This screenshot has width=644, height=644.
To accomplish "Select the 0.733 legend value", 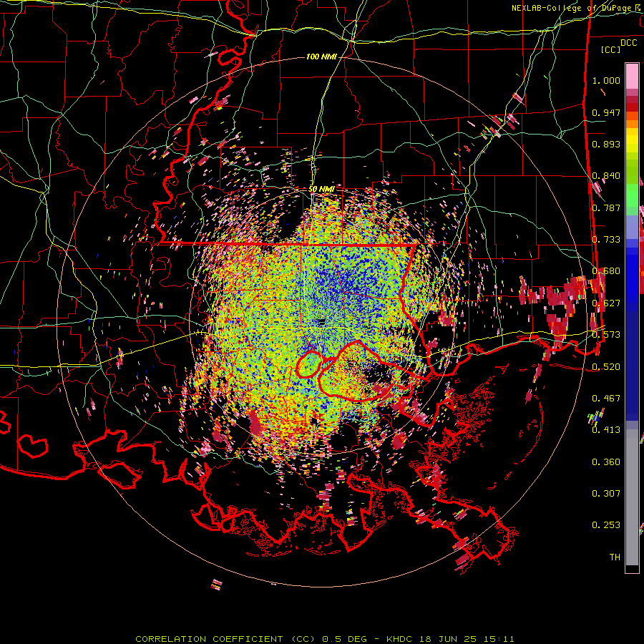I will [x=606, y=240].
